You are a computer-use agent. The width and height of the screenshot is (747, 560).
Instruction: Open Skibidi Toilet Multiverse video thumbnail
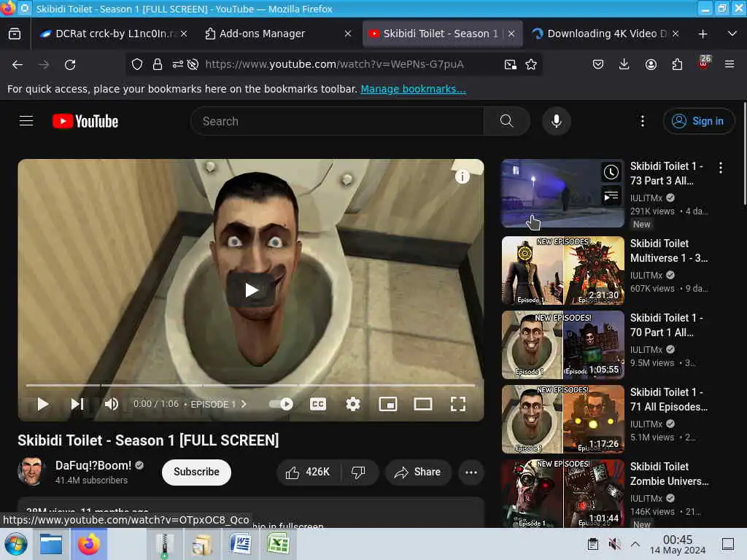[562, 271]
